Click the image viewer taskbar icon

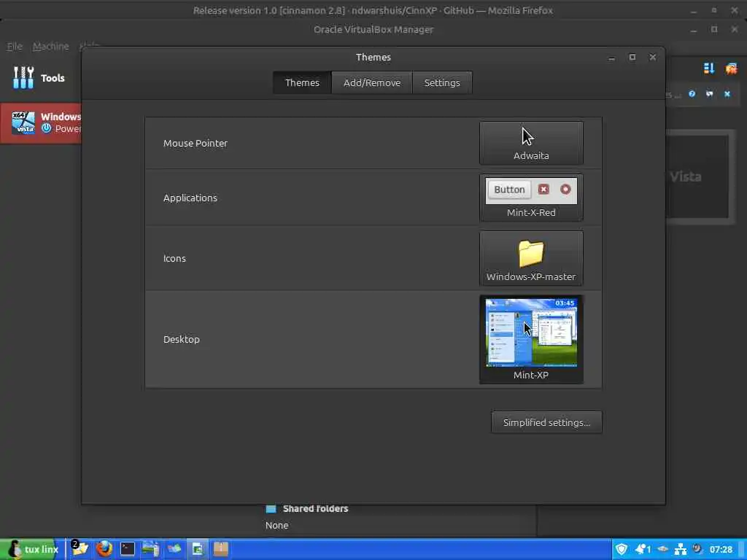[150, 549]
